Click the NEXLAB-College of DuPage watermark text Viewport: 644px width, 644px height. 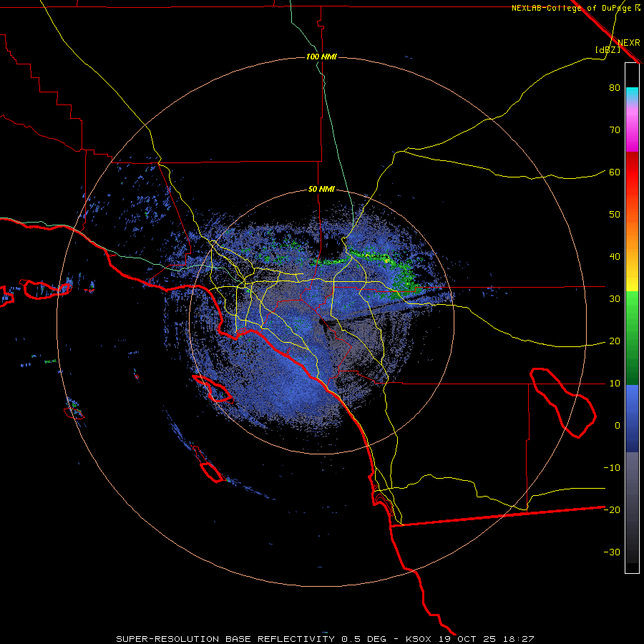coord(575,8)
